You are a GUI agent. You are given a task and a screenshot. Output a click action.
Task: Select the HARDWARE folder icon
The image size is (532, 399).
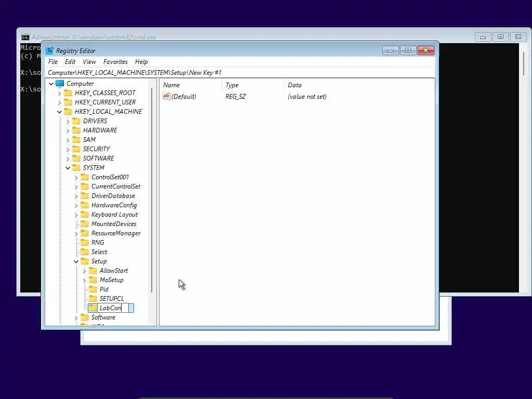click(x=77, y=130)
